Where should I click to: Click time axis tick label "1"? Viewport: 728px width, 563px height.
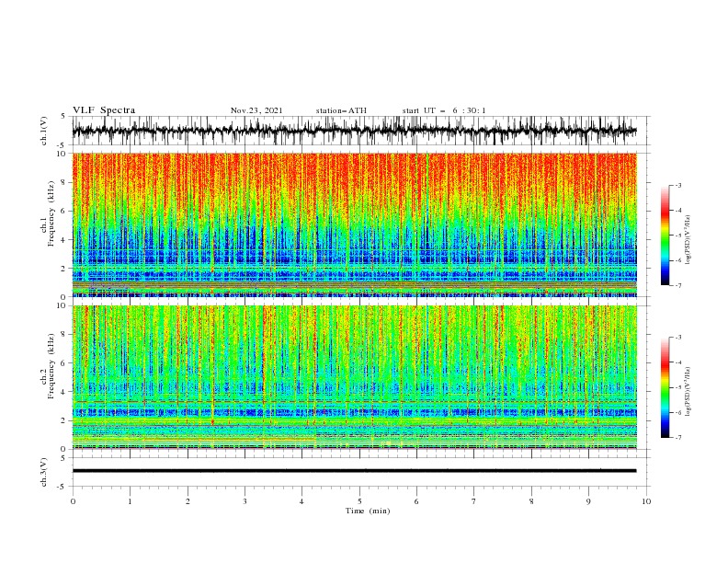click(130, 501)
